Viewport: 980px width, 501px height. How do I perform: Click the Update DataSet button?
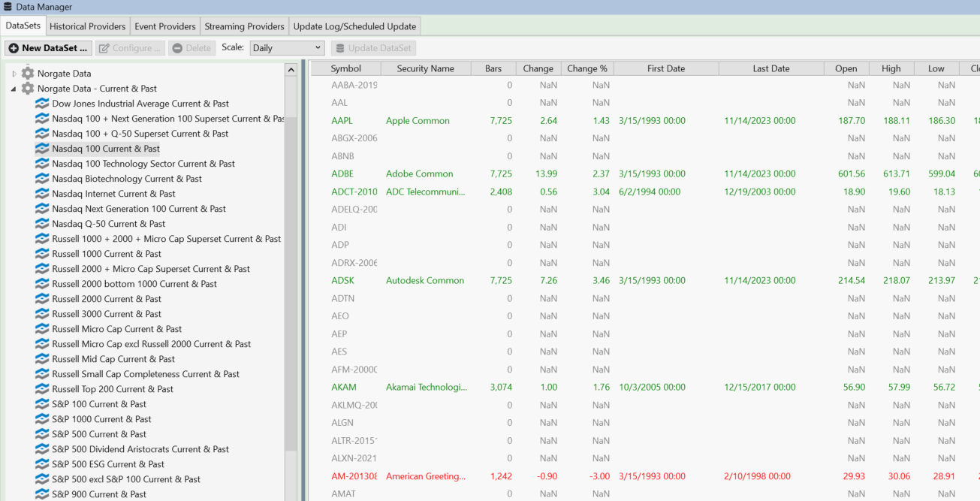373,48
